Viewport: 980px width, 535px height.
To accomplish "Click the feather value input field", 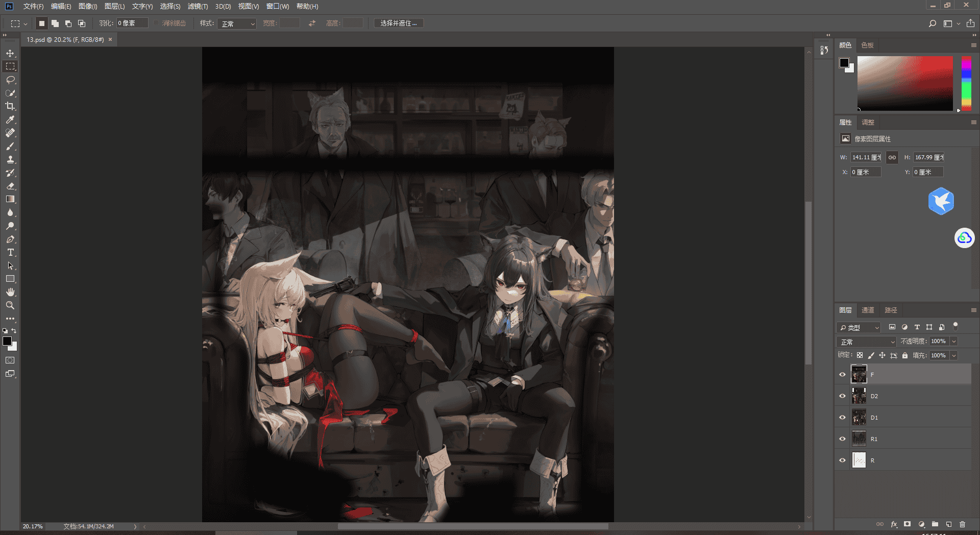I will pyautogui.click(x=132, y=23).
